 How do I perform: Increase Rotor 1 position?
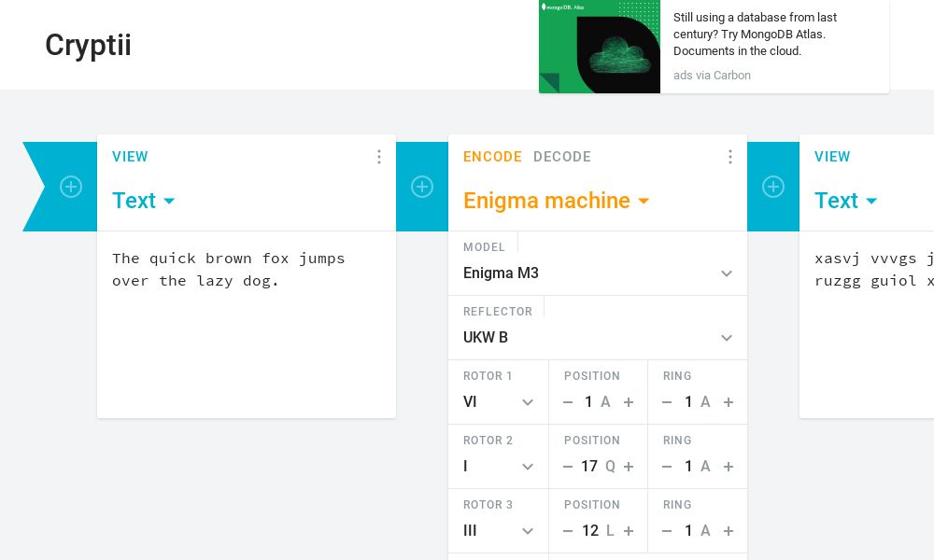(629, 402)
